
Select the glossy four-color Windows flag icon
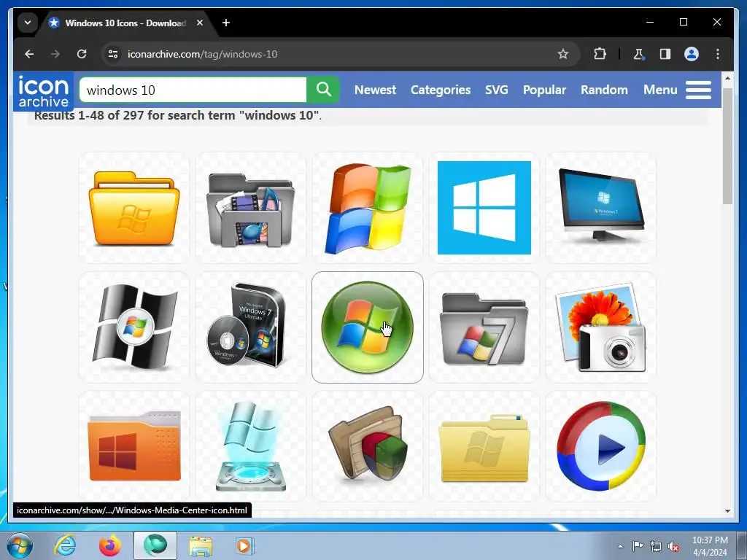[368, 208]
